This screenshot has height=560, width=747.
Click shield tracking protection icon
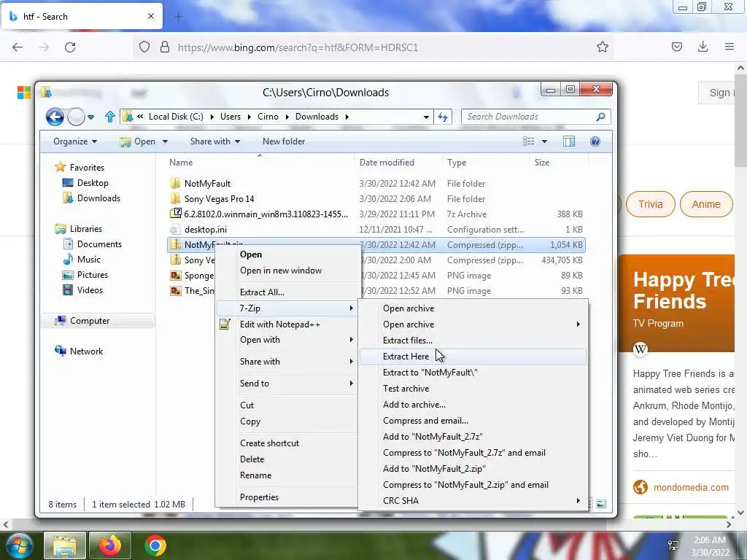point(144,47)
